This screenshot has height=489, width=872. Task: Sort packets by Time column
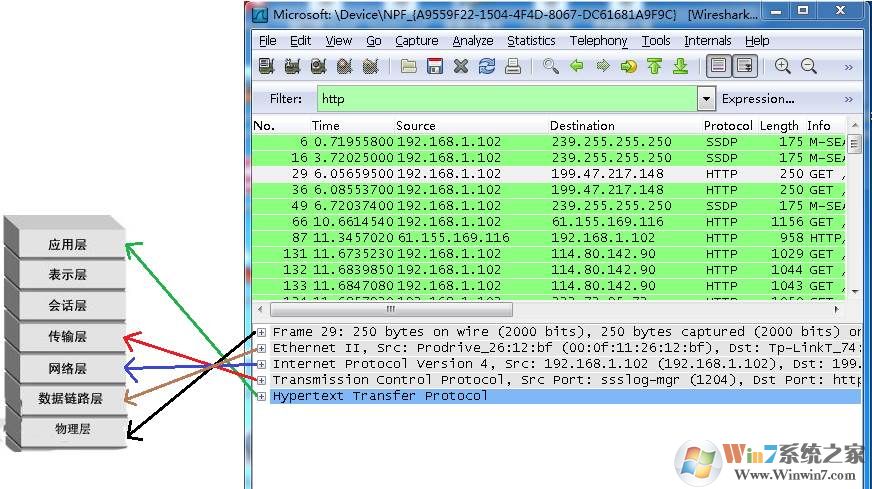coord(325,126)
